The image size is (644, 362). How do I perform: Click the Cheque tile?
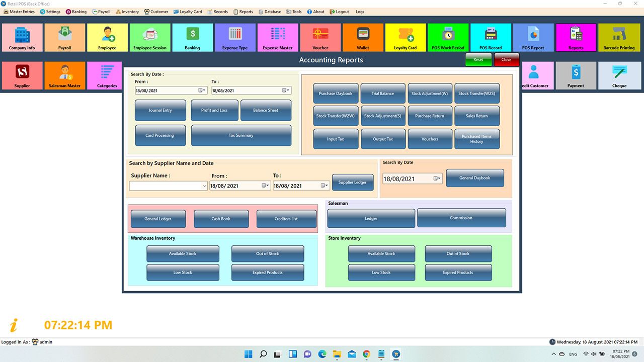tap(619, 75)
